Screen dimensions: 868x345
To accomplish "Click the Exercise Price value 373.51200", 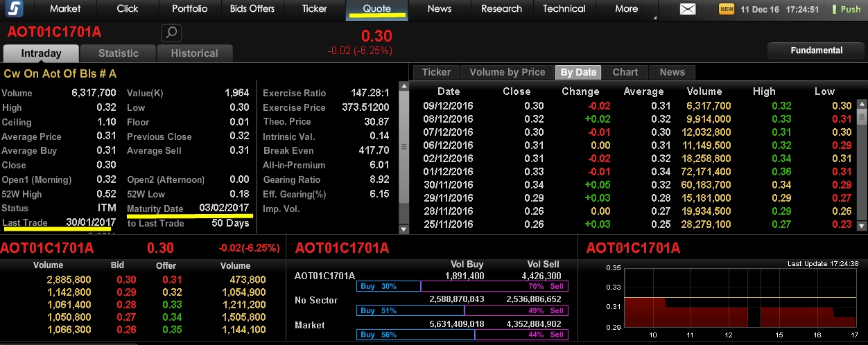I will 365,107.
